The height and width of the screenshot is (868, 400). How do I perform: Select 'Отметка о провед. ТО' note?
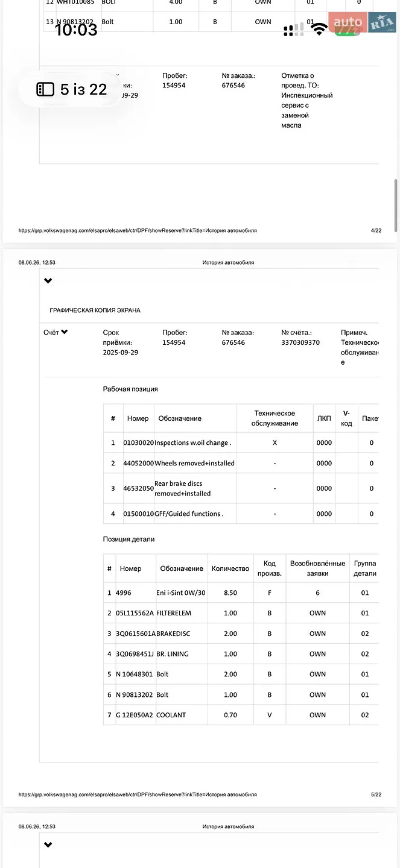[307, 100]
